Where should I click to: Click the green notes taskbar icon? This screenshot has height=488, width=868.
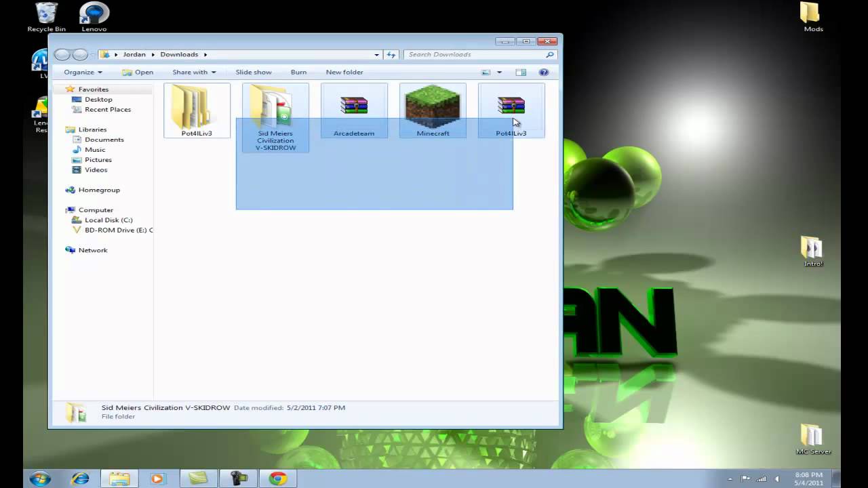coord(198,479)
